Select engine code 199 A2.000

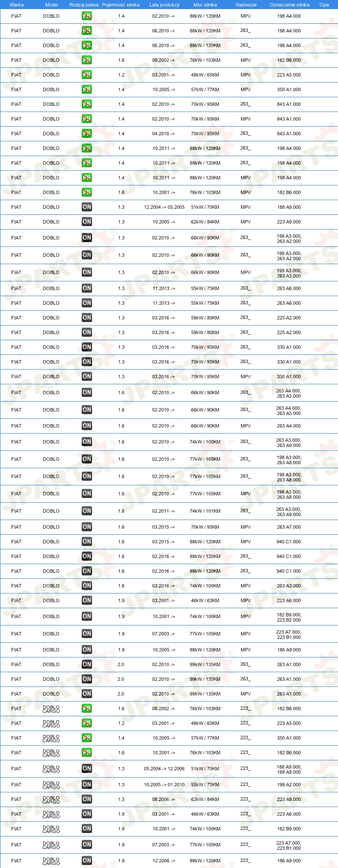[289, 785]
